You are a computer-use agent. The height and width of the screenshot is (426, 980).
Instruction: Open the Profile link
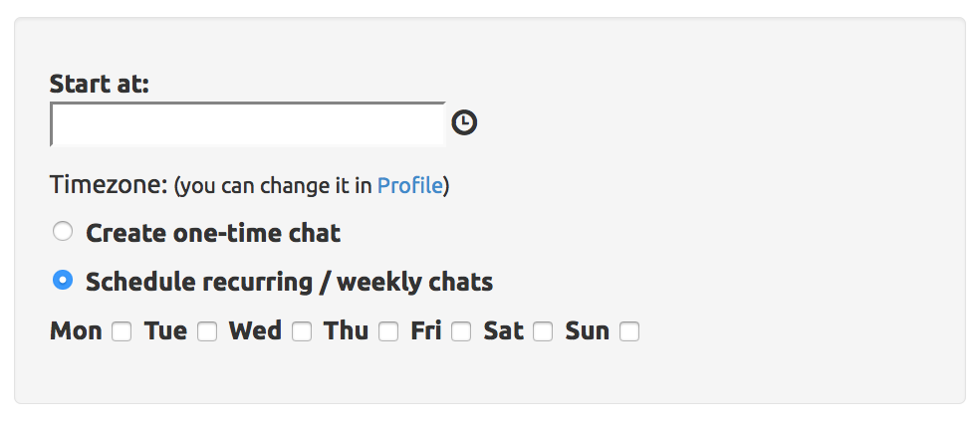409,185
